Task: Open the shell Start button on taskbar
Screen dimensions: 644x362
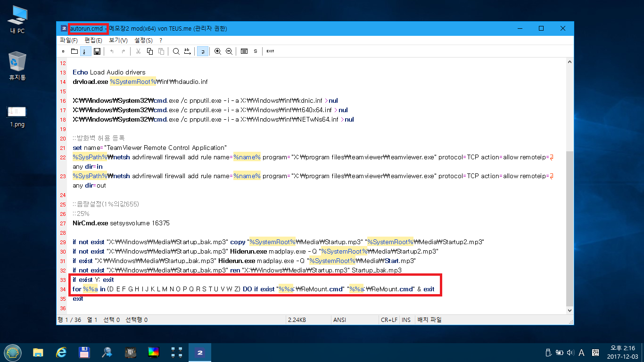Action: click(x=13, y=352)
